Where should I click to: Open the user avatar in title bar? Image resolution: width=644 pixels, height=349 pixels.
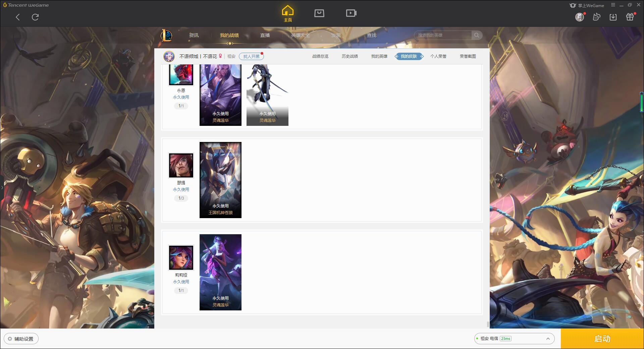pos(580,17)
